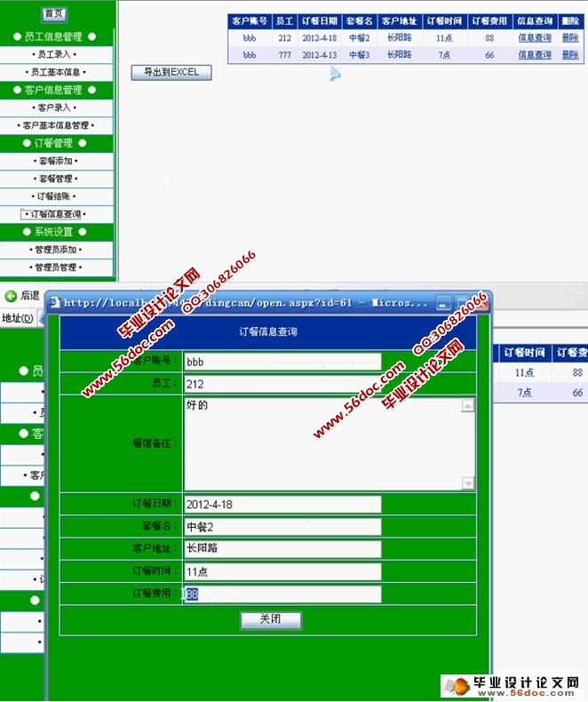Open 订餐信息查询 menu item

54,214
